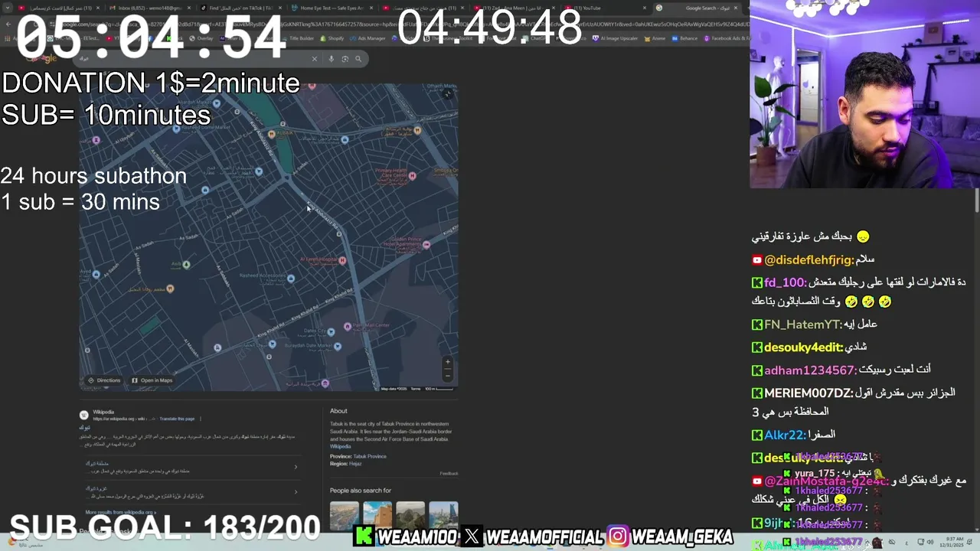Select the Asib map pin
980x551 pixels.
point(186,265)
